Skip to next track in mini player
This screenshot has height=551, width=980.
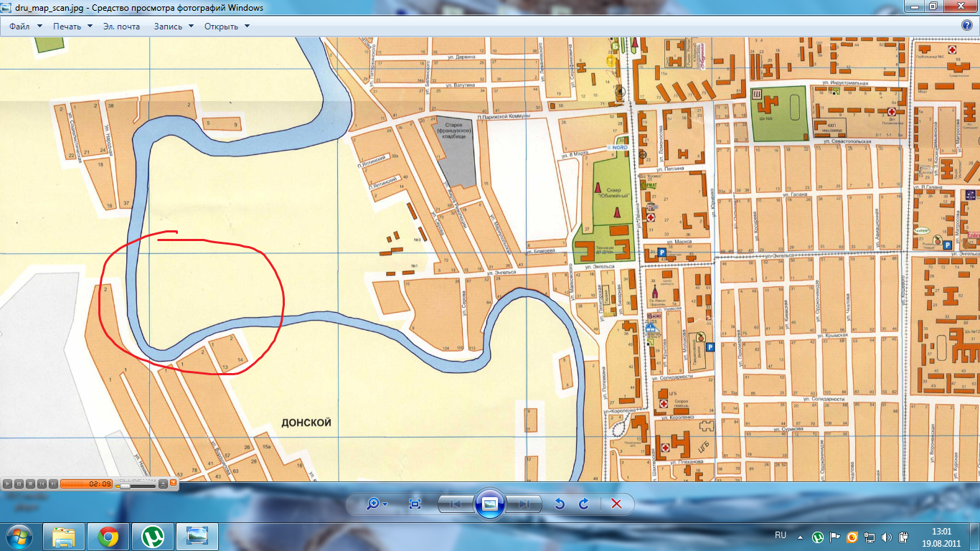pos(54,484)
